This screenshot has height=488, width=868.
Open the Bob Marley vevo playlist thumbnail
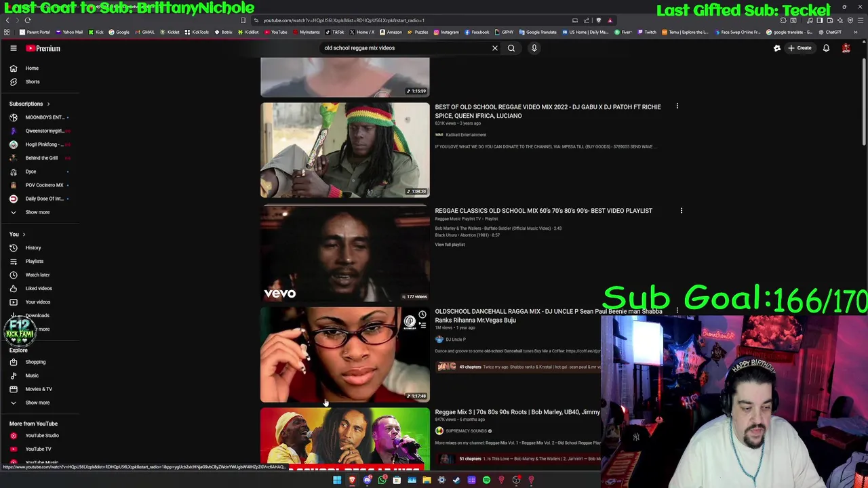(344, 253)
